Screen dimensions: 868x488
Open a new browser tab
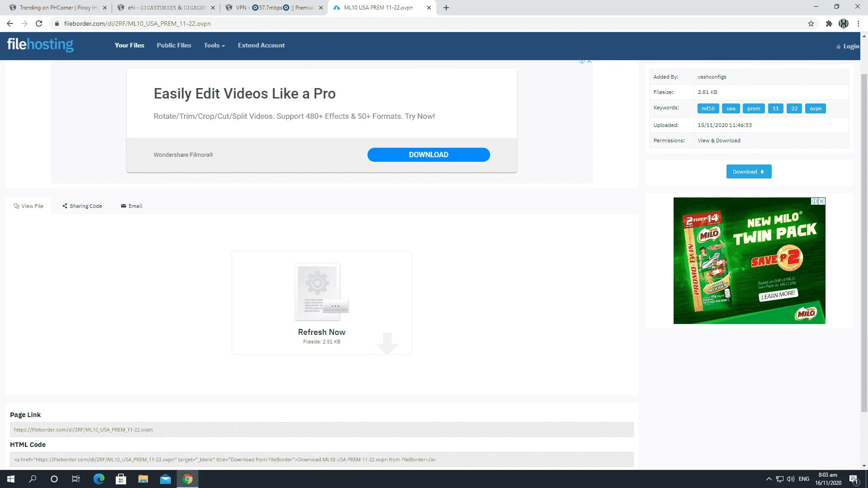pos(446,8)
